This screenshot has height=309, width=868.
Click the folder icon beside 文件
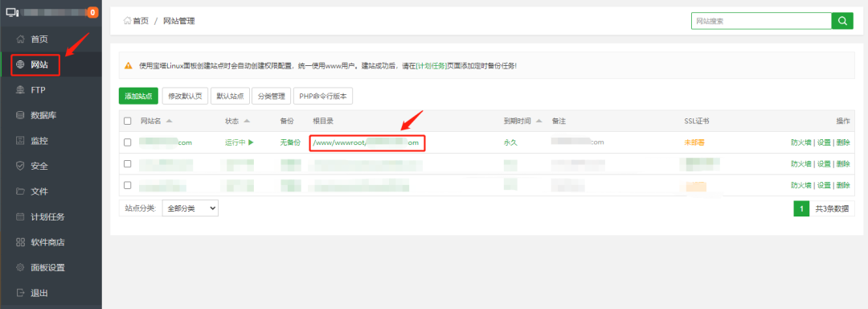point(20,192)
